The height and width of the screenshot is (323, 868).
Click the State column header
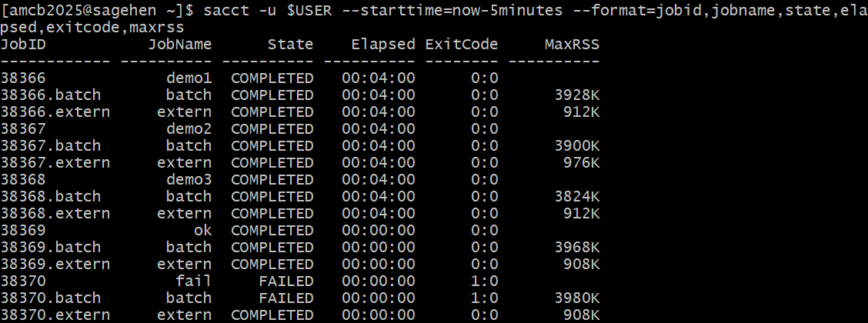tap(291, 45)
